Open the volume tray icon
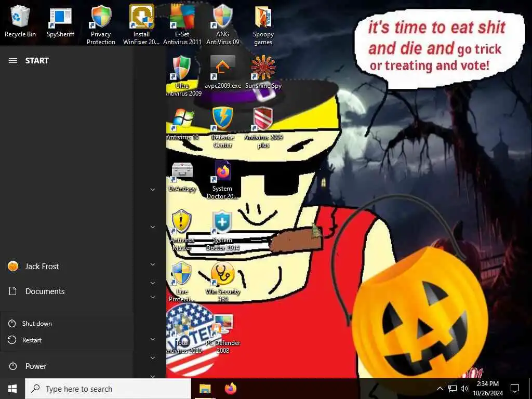 point(464,389)
